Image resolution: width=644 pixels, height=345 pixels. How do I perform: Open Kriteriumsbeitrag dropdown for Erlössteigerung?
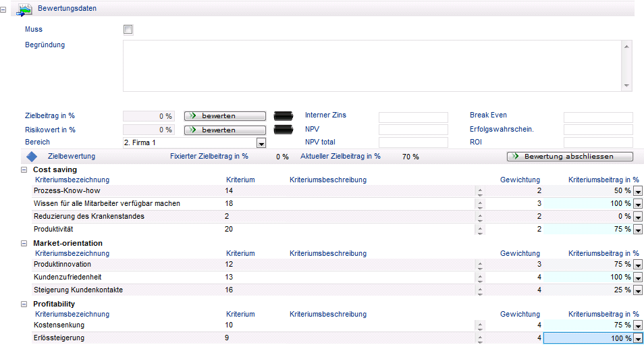638,338
